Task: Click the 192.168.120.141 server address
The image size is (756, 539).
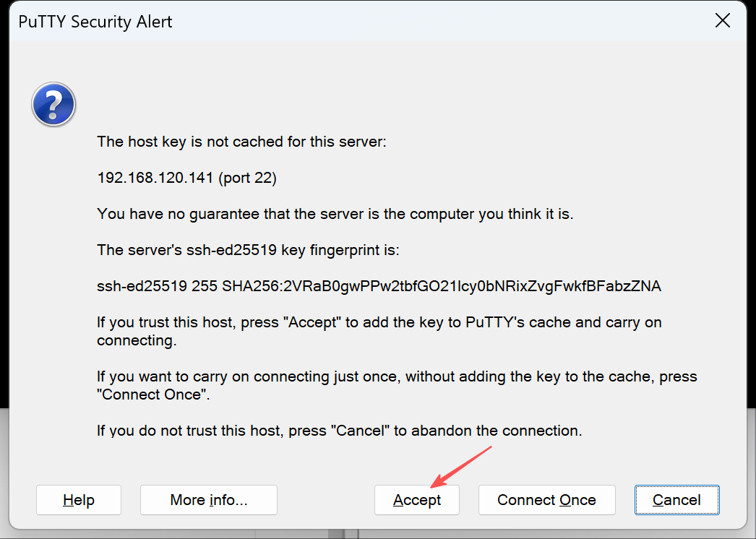Action: click(x=156, y=178)
